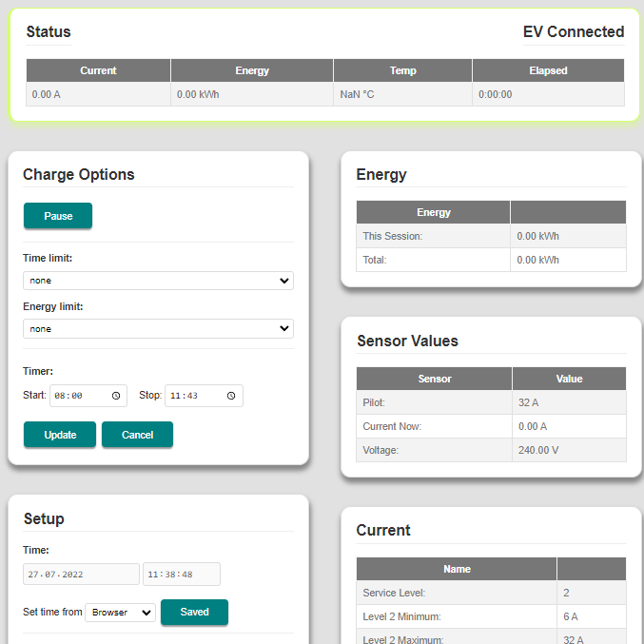Click the Current Now sensor row label

click(x=392, y=426)
